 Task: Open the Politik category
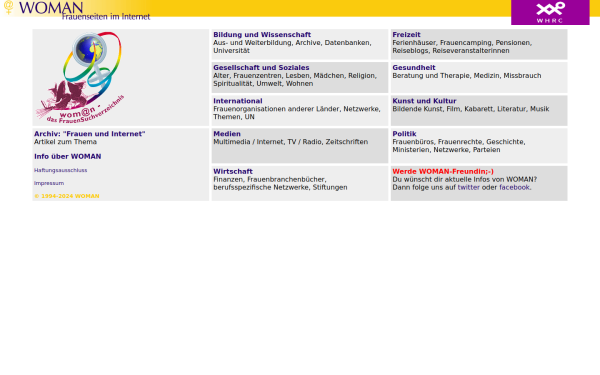coord(404,134)
